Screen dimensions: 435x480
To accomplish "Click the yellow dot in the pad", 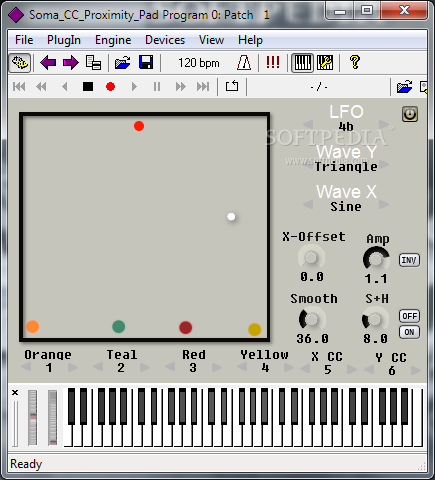I will point(254,329).
